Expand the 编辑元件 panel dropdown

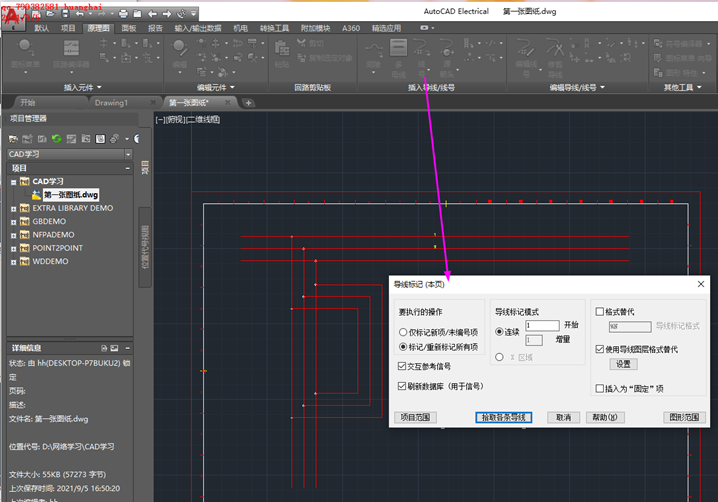click(x=216, y=87)
